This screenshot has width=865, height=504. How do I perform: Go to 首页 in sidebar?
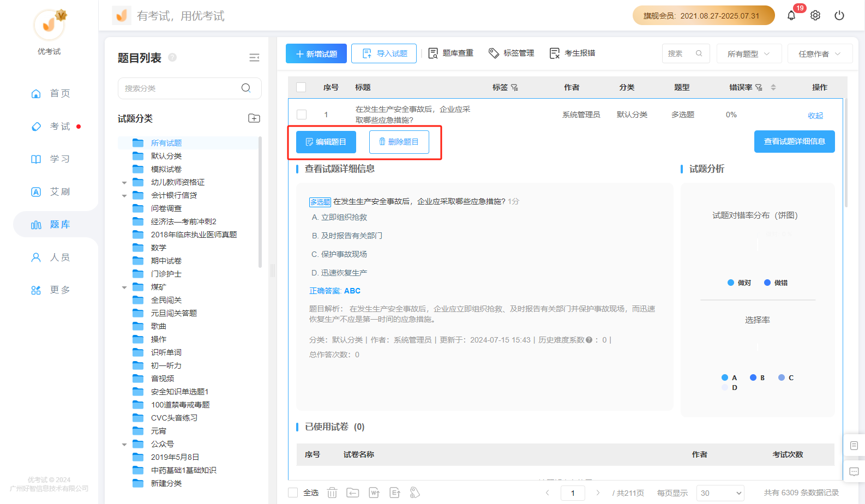[50, 93]
